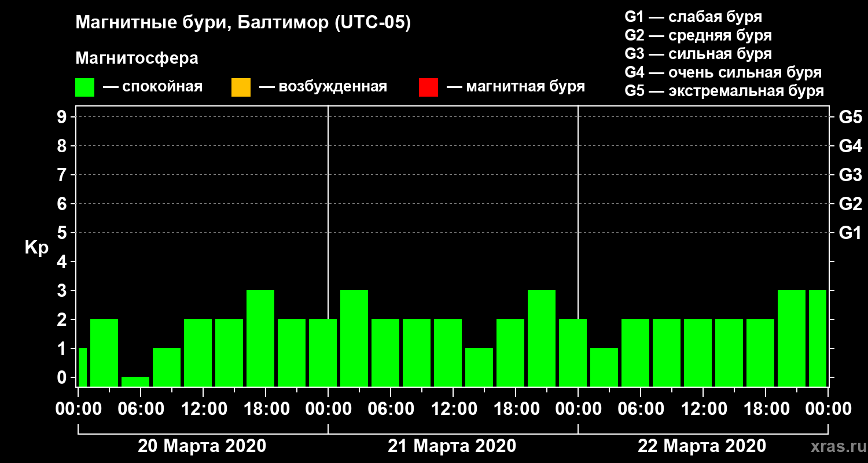This screenshot has width=868, height=463.
Task: Click the Kp 3 bar at 18:00 on 20 March
Action: [x=260, y=338]
